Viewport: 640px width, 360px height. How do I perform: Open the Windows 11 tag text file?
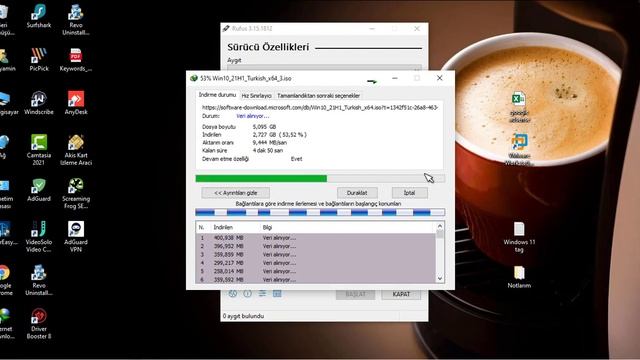click(519, 237)
